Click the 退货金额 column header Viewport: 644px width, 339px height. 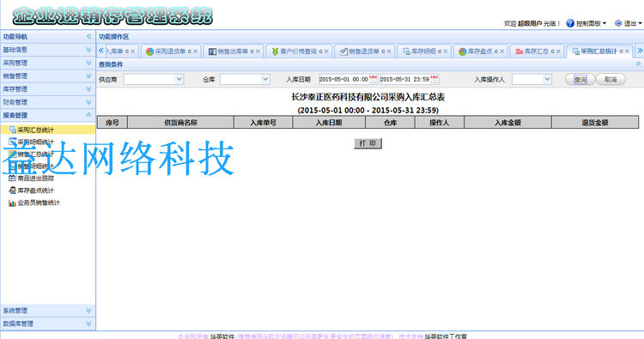point(595,123)
